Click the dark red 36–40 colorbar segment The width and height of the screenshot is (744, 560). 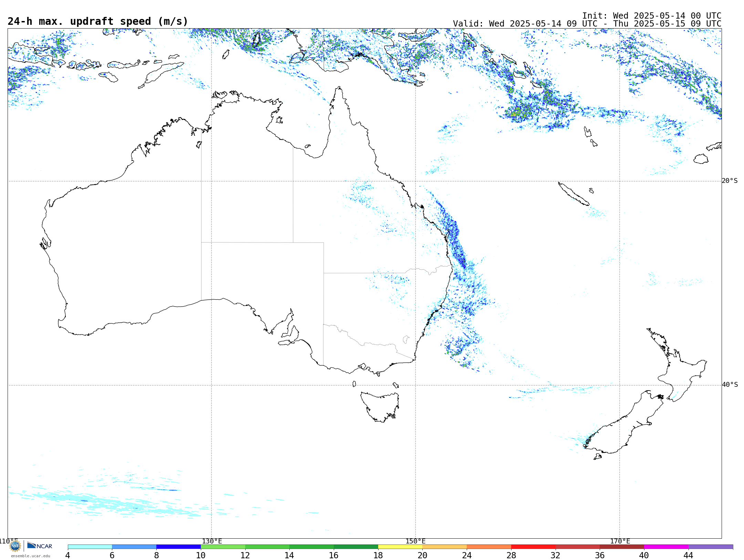[622, 547]
